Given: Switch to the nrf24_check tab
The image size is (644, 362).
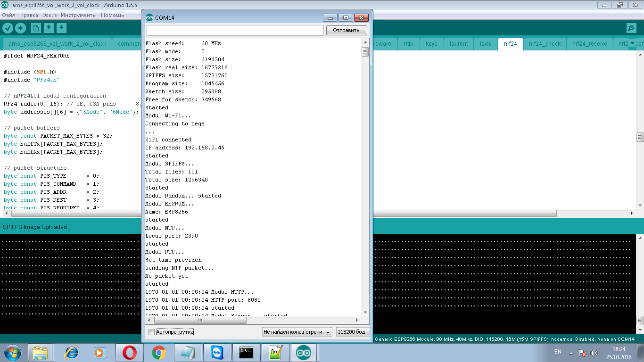Looking at the screenshot, I should (545, 43).
